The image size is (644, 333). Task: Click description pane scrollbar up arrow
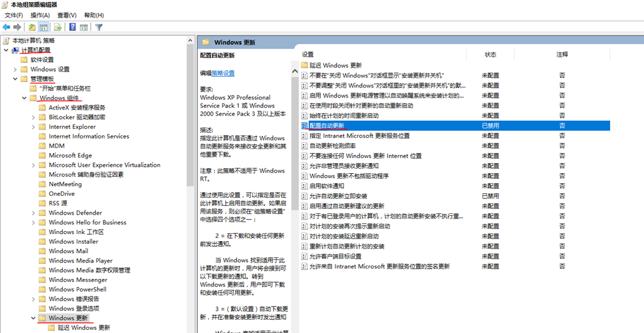coord(294,71)
